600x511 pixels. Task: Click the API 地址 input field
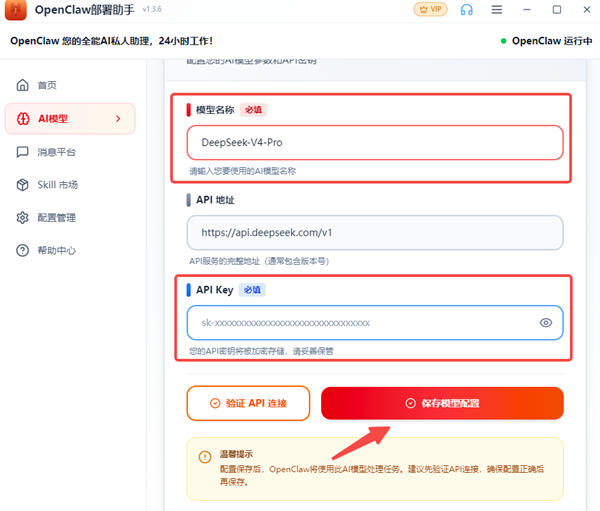[x=375, y=233]
